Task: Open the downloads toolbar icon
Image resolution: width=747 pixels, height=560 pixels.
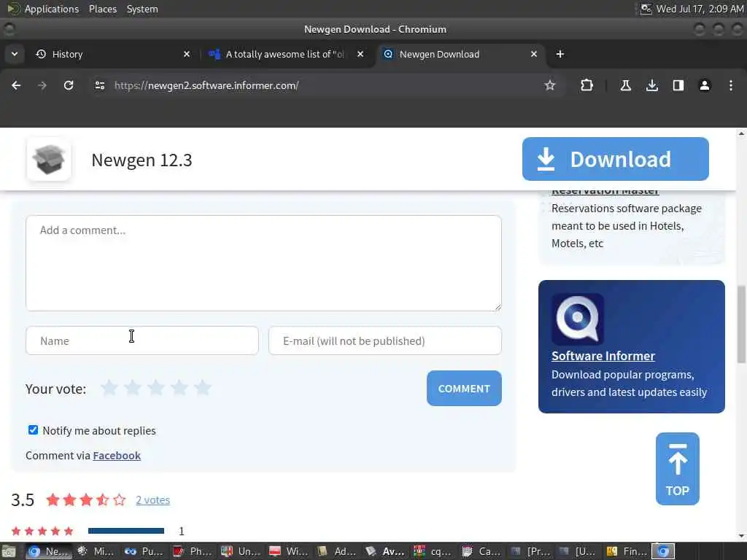Action: [x=652, y=85]
